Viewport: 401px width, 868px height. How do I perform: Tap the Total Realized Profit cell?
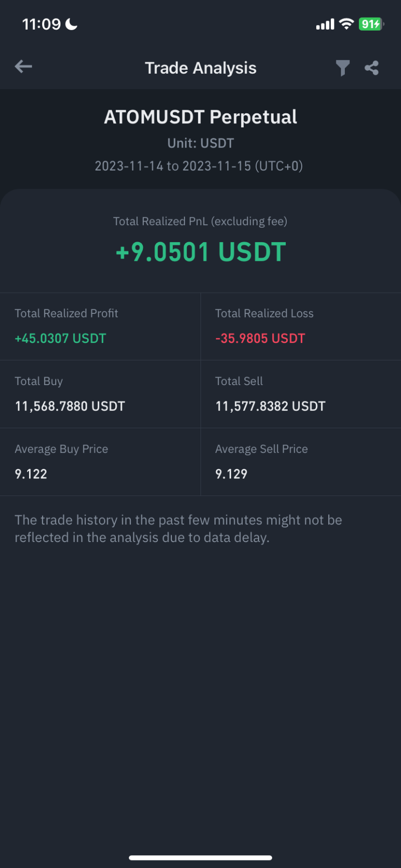(x=100, y=326)
